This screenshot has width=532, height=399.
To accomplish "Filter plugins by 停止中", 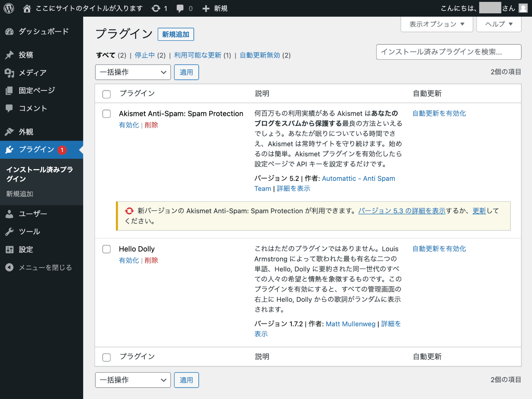I will pyautogui.click(x=145, y=55).
